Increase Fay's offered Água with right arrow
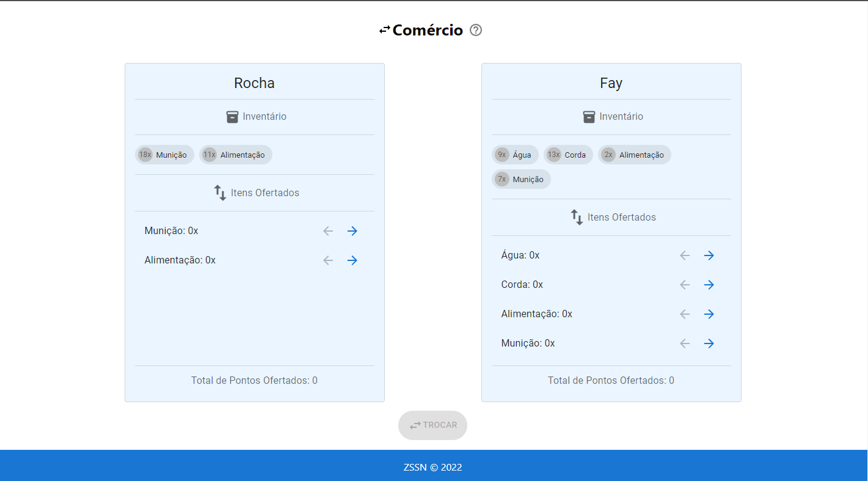 point(709,255)
